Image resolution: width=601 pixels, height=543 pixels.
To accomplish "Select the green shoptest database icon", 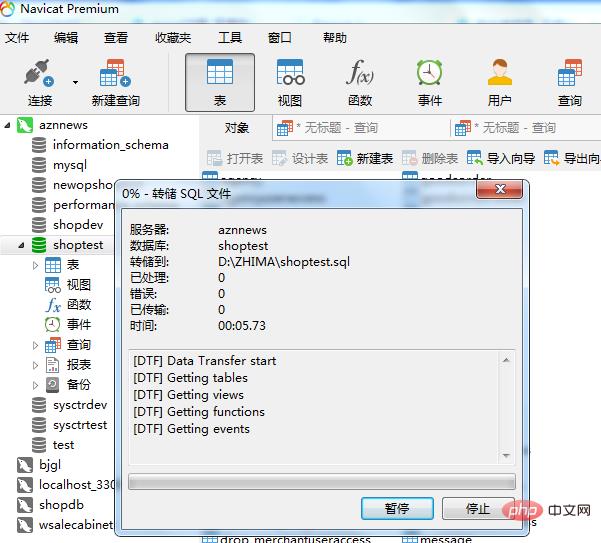I will [x=39, y=245].
